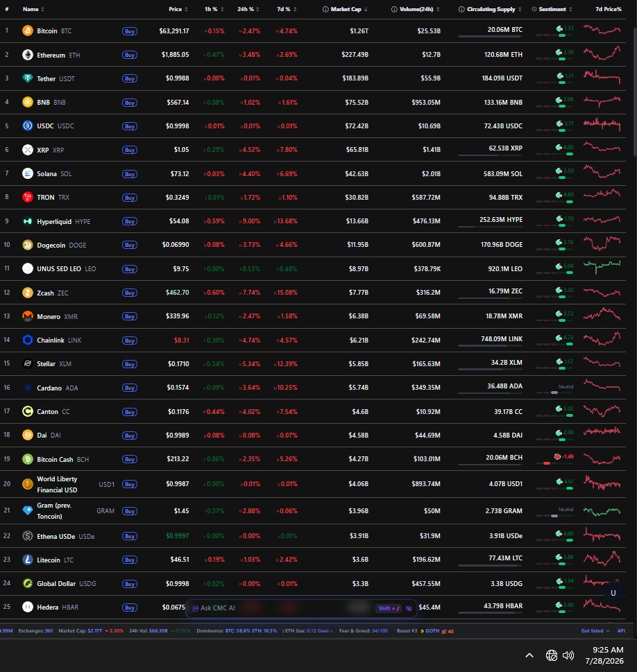Click the Zcash price $462.70

coord(177,292)
